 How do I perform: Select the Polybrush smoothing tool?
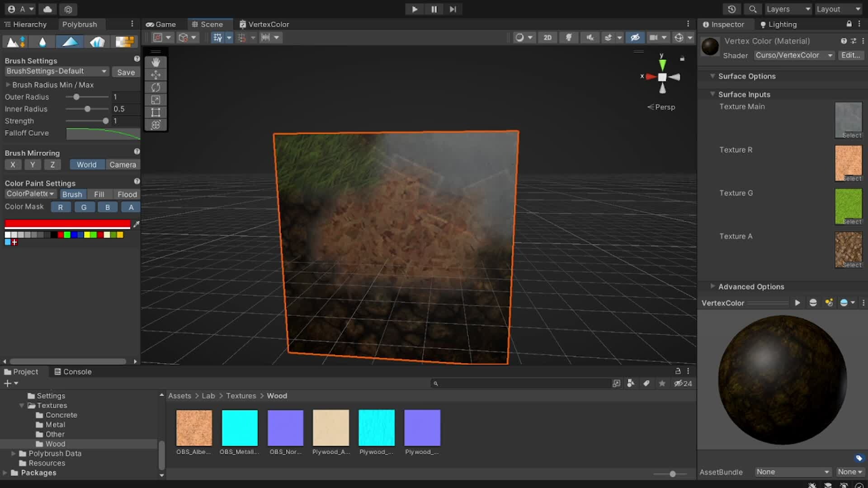[x=42, y=42]
